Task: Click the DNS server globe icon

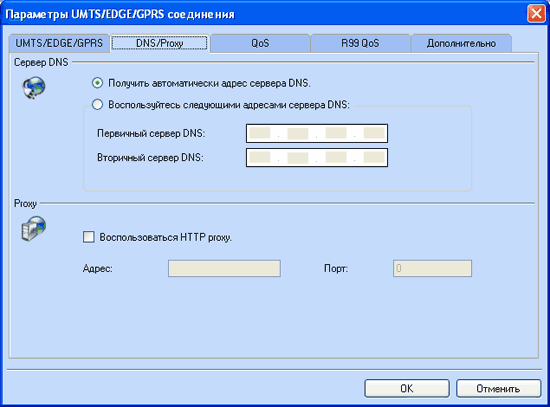Action: 34,88
